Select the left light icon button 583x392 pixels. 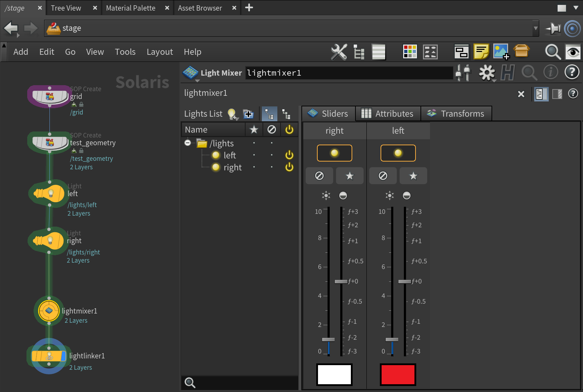pyautogui.click(x=398, y=153)
